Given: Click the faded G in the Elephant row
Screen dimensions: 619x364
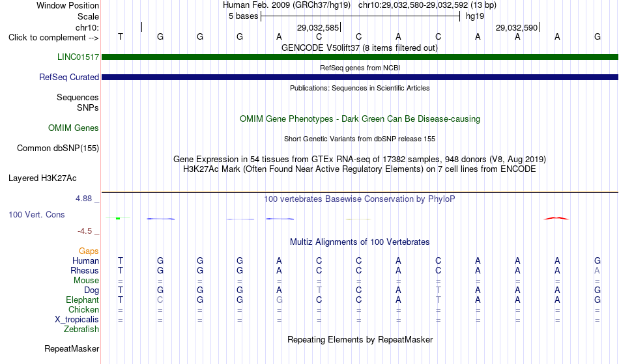Looking at the screenshot, I should pyautogui.click(x=279, y=300).
